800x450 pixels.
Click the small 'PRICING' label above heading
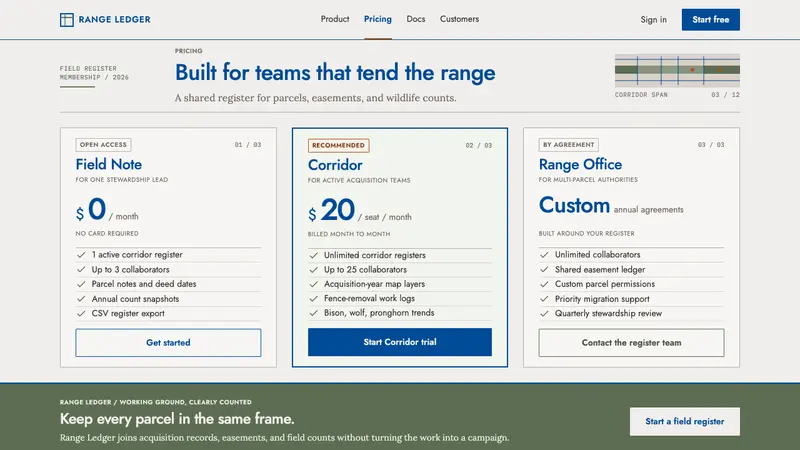point(189,51)
